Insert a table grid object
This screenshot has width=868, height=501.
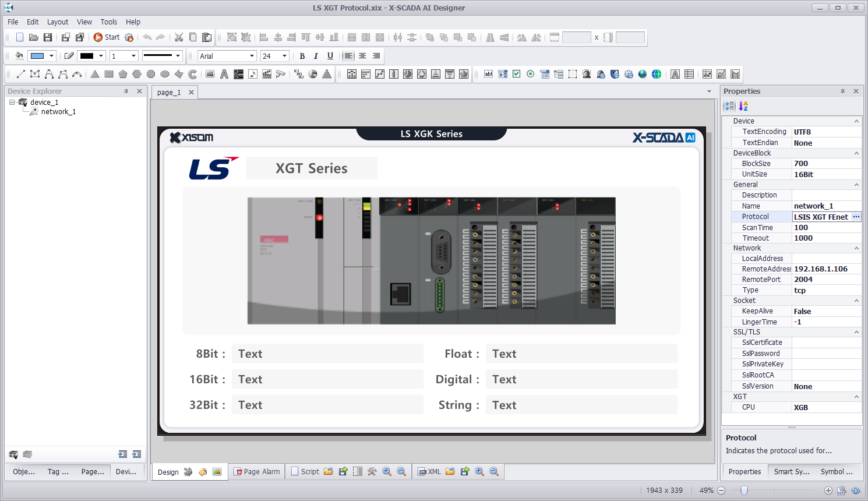[689, 74]
